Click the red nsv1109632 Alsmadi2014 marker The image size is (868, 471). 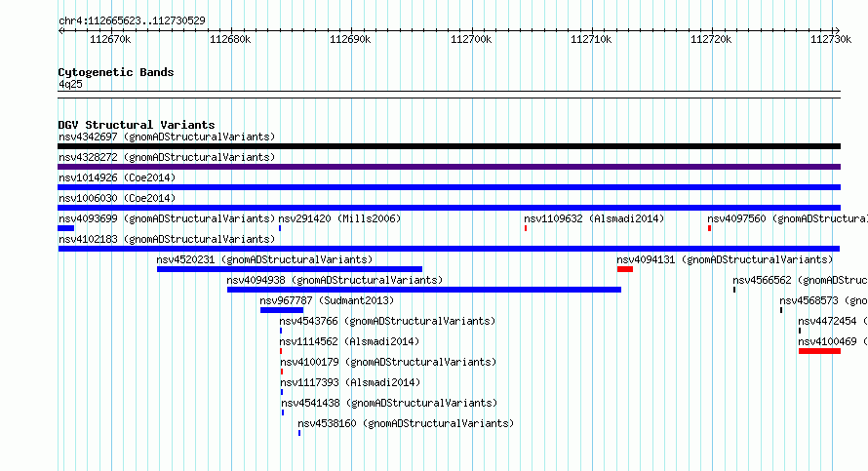tap(526, 228)
